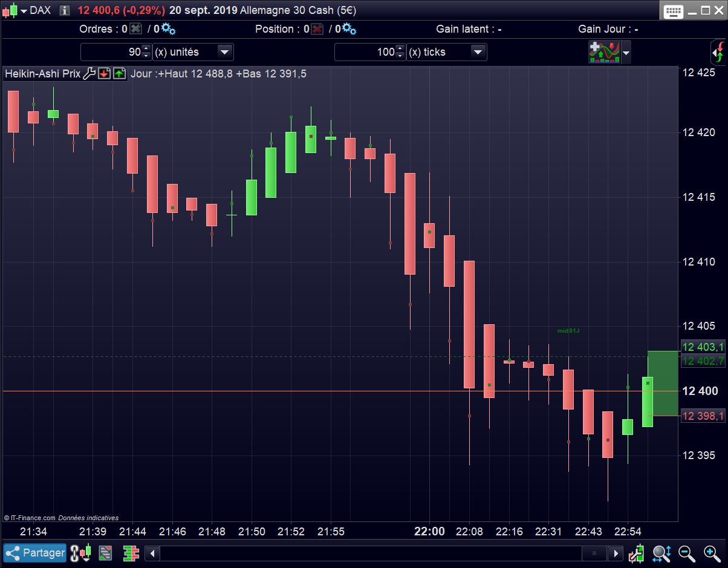The image size is (728, 568).
Task: Close position with the red X icon
Action: click(317, 29)
